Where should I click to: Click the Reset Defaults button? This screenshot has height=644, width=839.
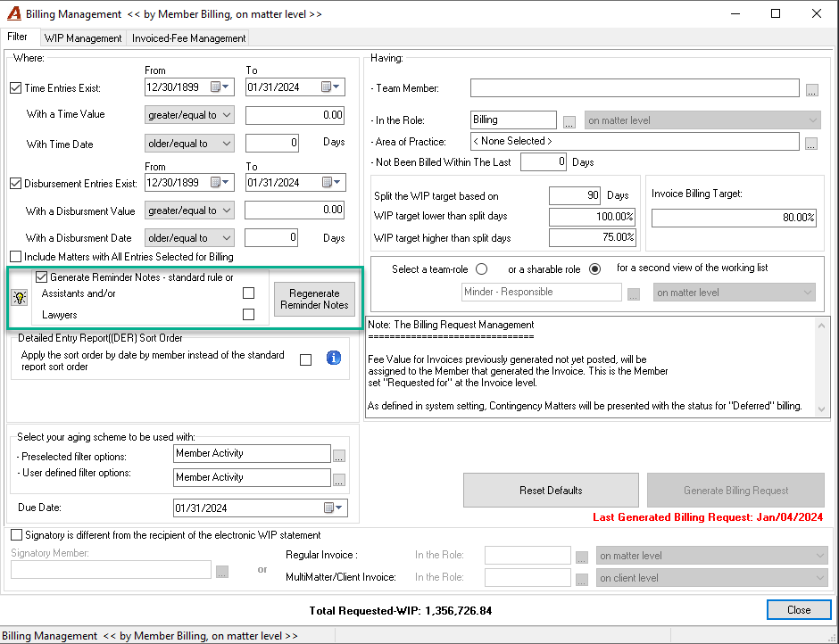point(551,490)
